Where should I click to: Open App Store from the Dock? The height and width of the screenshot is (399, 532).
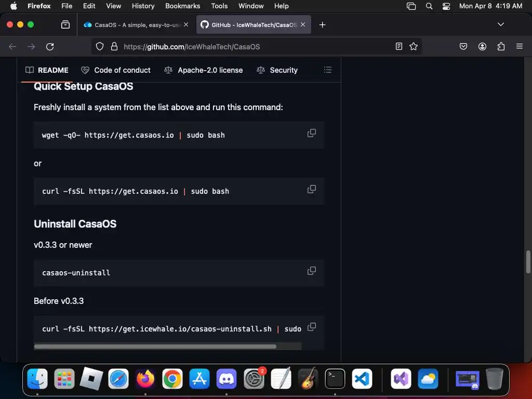199,379
